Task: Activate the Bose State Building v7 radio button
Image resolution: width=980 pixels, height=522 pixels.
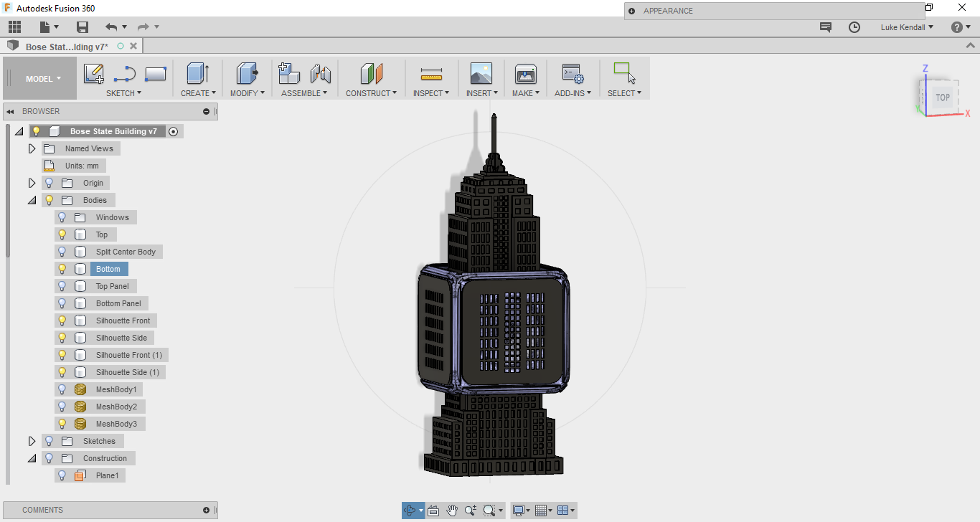Action: [173, 131]
